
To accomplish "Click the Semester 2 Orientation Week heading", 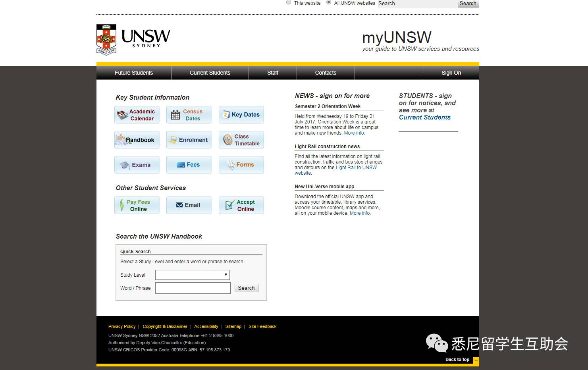I will 328,106.
